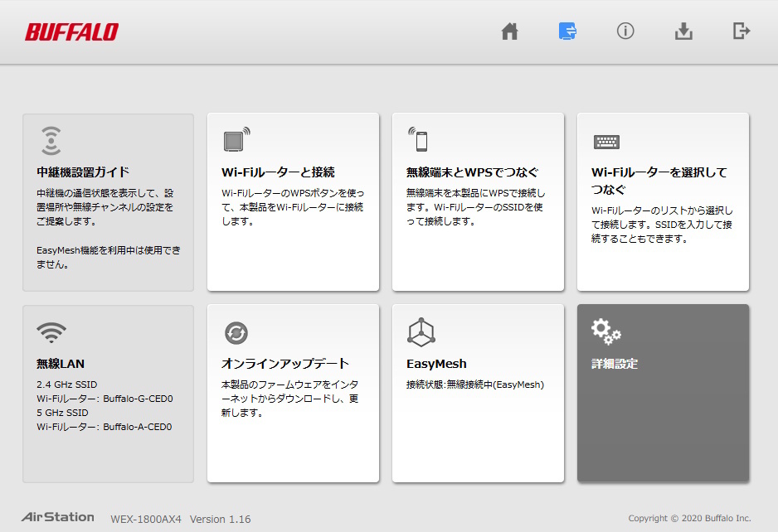The image size is (778, 532).
Task: Click the refresh icon for オンラインアップデート
Action: click(236, 333)
